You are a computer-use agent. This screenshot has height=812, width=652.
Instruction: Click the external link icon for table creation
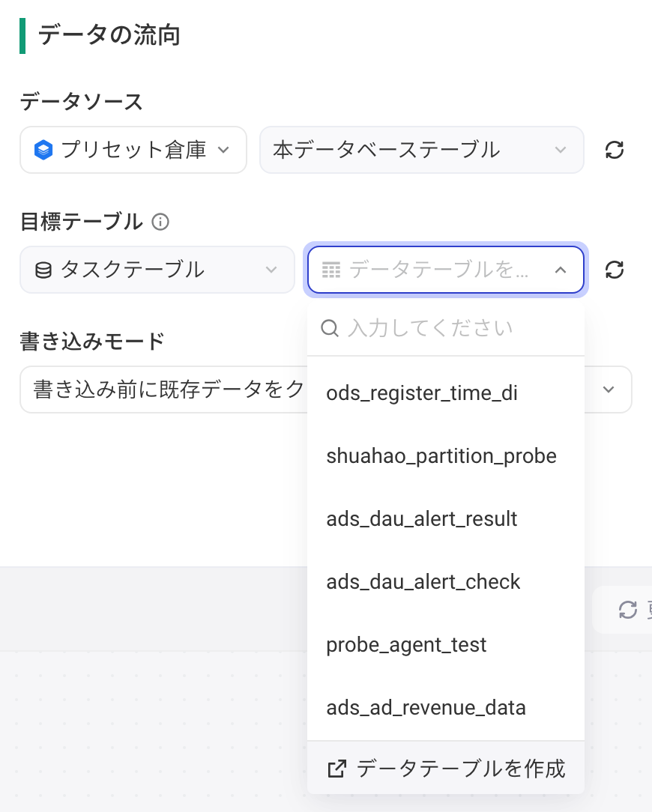tap(336, 769)
